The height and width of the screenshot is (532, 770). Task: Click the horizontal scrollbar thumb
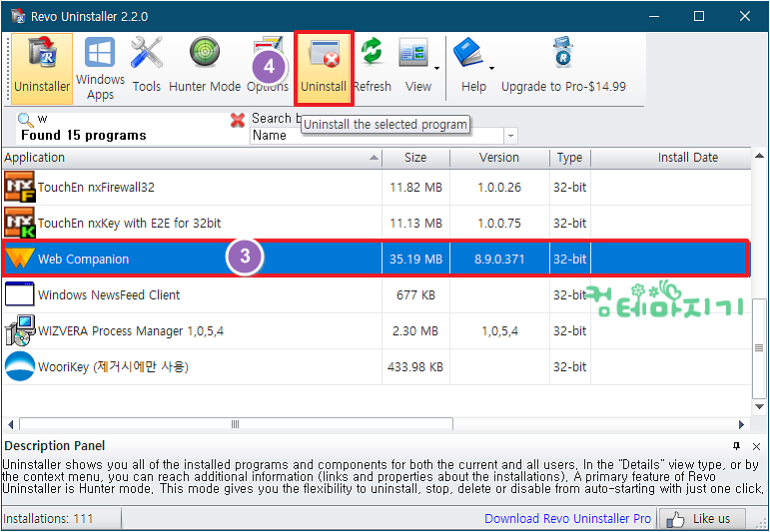[x=237, y=424]
